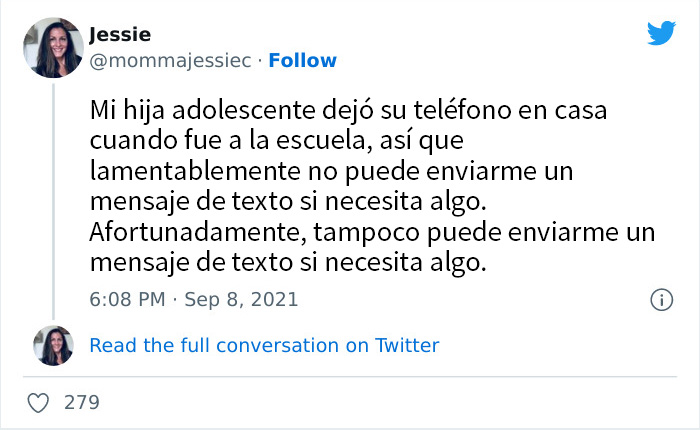Viewport: 700px width, 430px height.
Task: Click the @mommajessiec handle
Action: point(169,60)
